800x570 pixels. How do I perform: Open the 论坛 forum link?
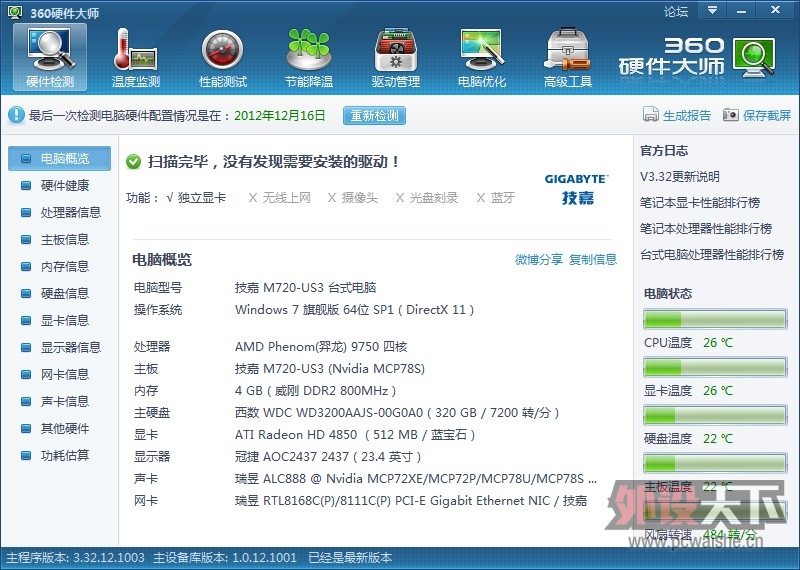(x=676, y=11)
